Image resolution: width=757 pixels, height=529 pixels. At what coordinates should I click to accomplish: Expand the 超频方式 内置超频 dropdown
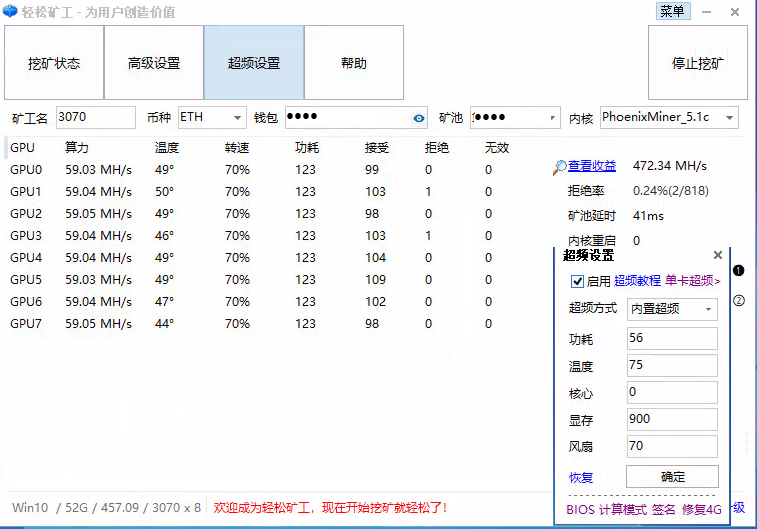708,310
